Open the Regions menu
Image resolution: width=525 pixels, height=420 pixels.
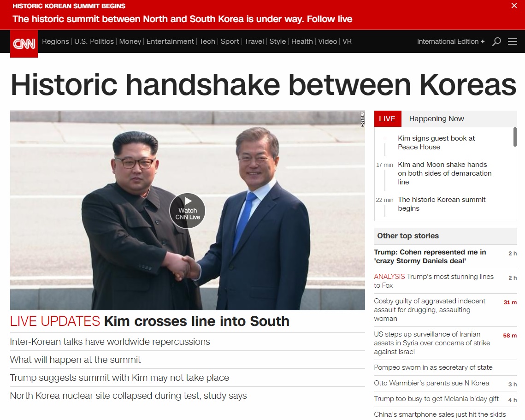tap(55, 41)
